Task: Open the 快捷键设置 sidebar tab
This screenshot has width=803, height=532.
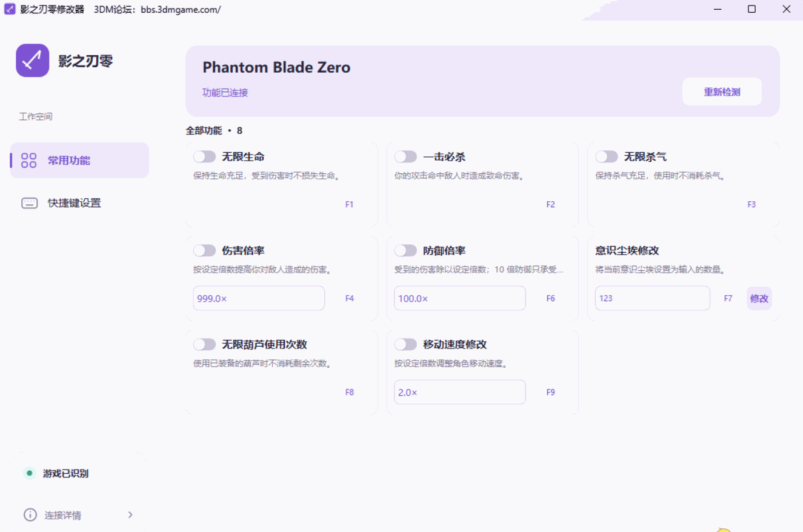Action: (x=79, y=203)
